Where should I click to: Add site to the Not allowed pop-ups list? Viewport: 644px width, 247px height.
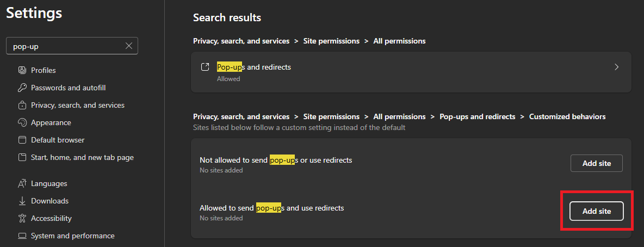coord(596,163)
